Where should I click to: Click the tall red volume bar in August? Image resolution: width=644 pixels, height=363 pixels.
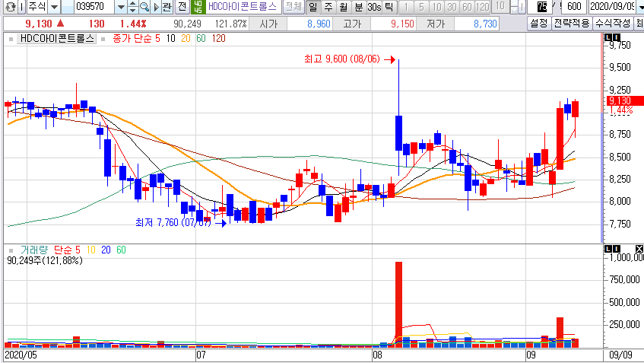398,304
